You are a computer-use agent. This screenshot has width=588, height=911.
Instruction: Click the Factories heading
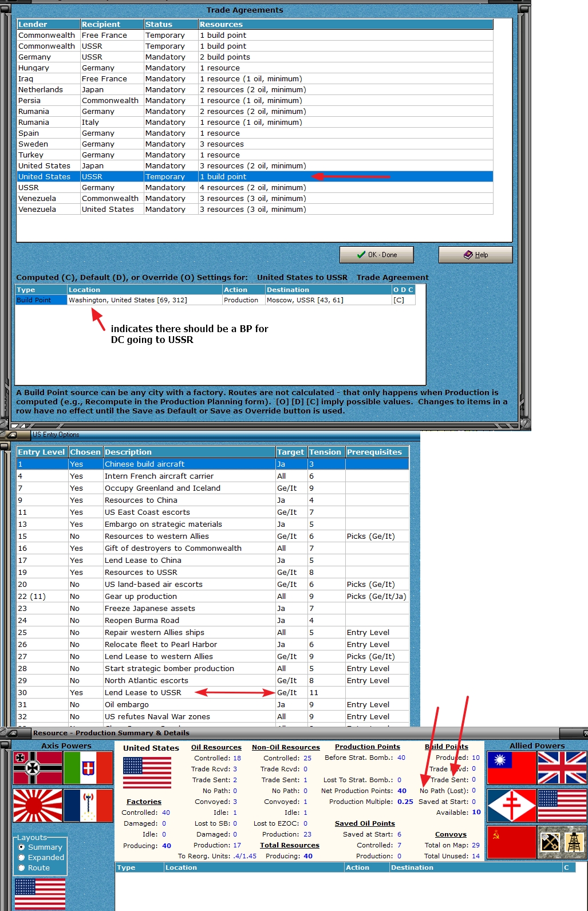[144, 802]
